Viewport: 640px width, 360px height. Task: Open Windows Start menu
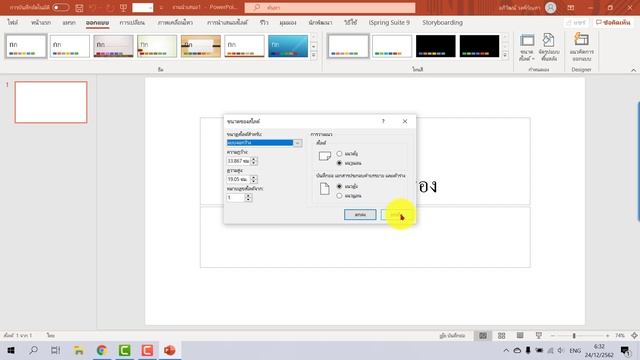11,350
